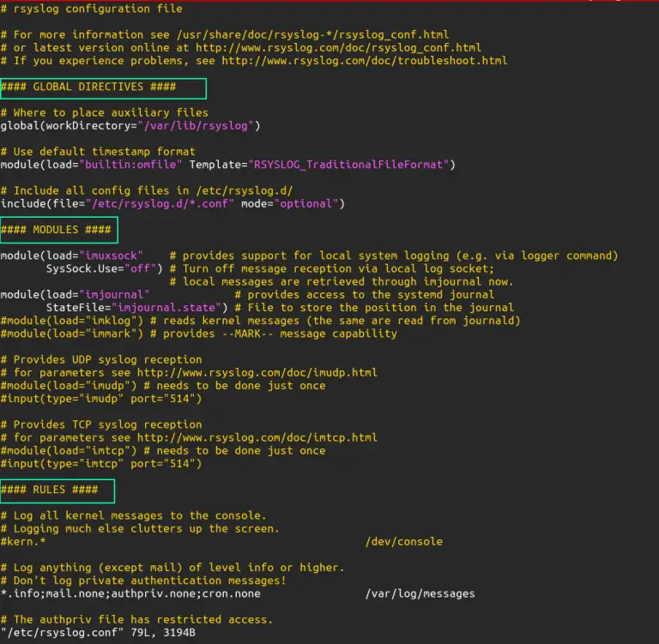Click the /var/log/messages log path
This screenshot has width=659, height=644.
pyautogui.click(x=420, y=593)
